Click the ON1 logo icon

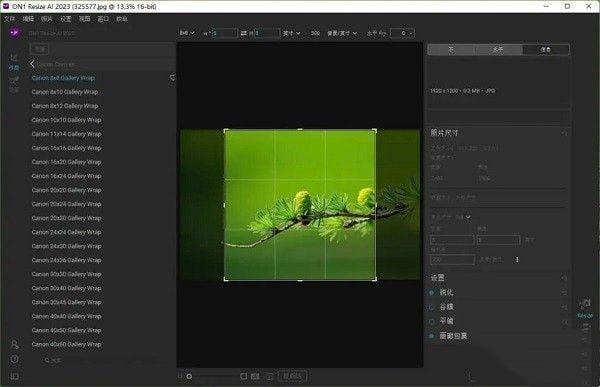pyautogui.click(x=15, y=33)
